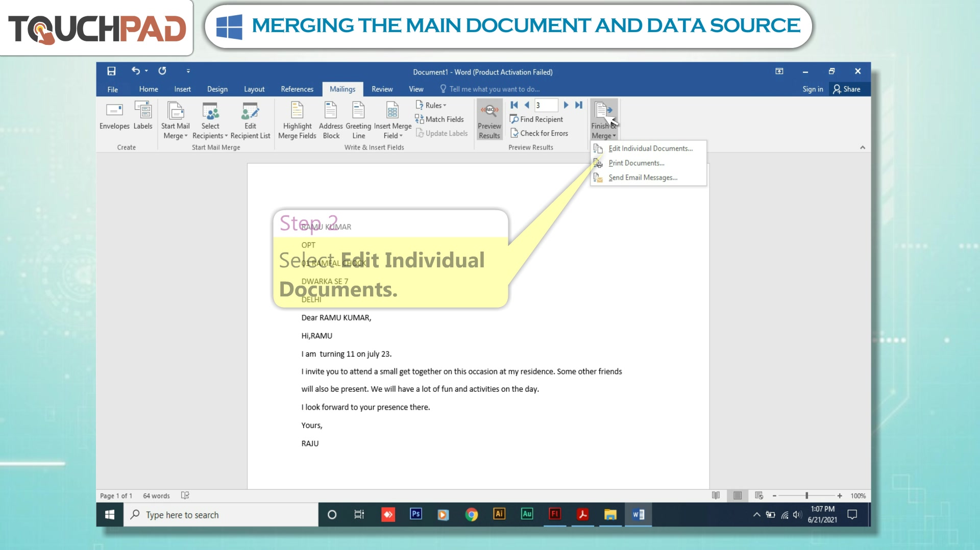Click the taskbar search box
The width and height of the screenshot is (980, 550).
click(x=221, y=515)
